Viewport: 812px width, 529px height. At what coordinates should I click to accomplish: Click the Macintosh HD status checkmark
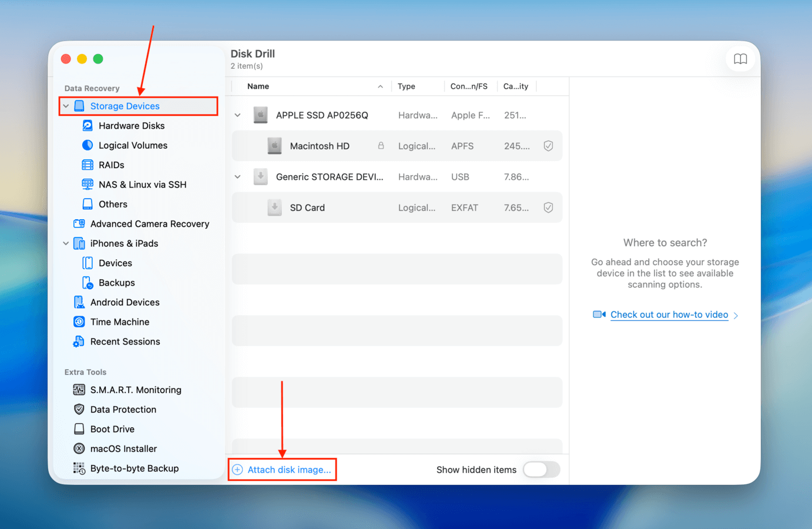[548, 145]
